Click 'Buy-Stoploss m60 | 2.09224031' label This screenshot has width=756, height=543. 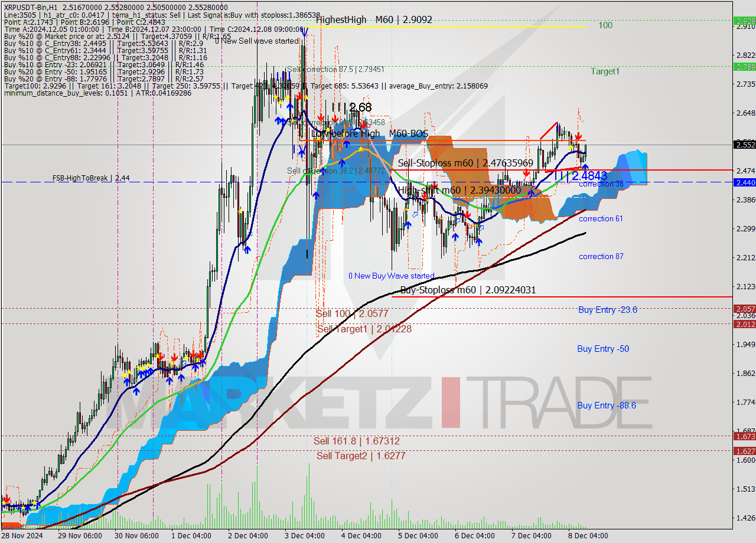pyautogui.click(x=468, y=290)
